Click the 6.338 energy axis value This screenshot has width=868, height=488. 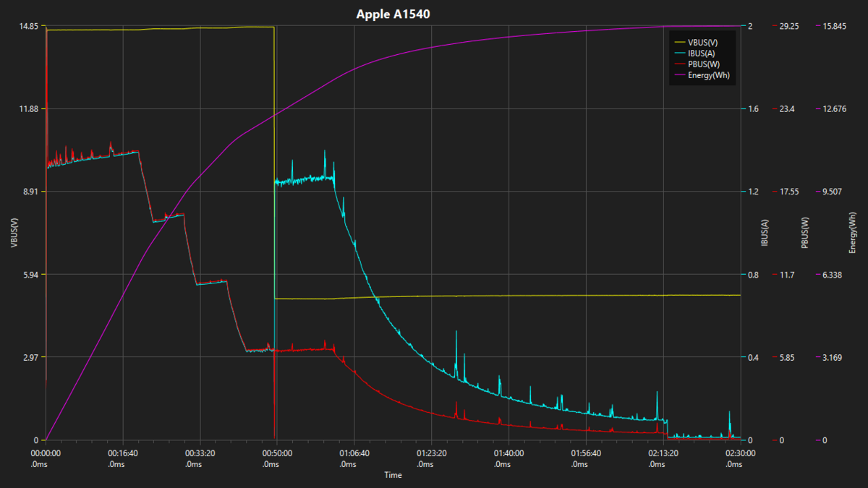pos(833,275)
